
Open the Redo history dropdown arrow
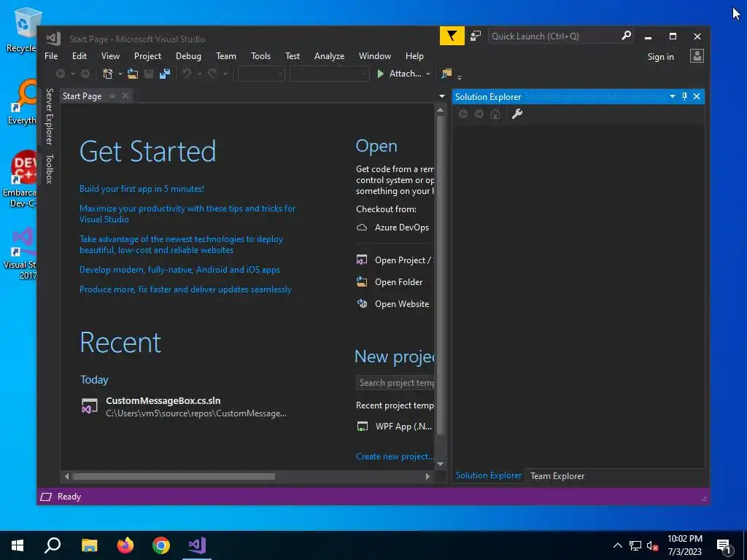point(225,74)
